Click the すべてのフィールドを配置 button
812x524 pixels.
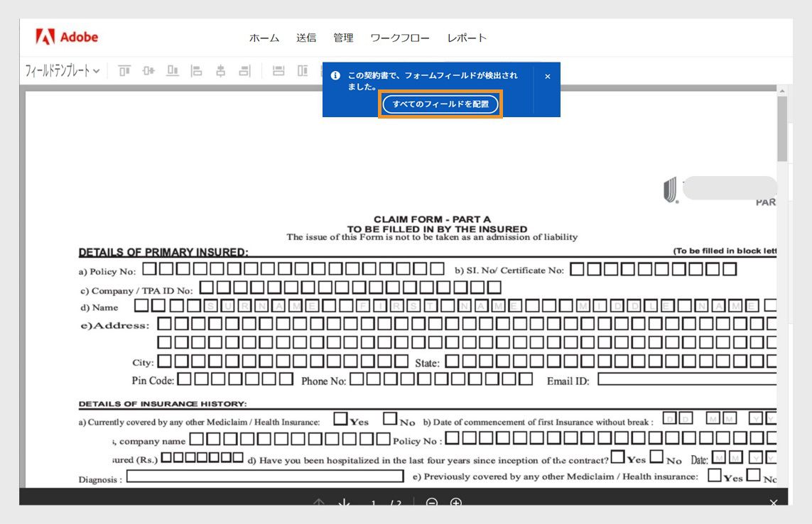440,104
